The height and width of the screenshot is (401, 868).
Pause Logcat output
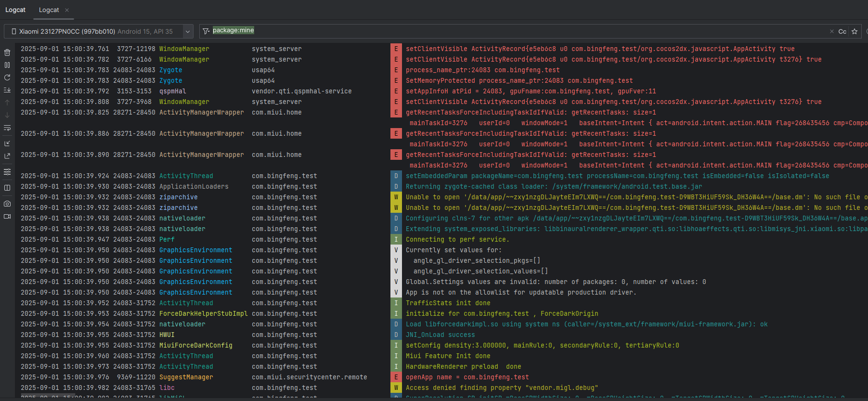tap(7, 65)
